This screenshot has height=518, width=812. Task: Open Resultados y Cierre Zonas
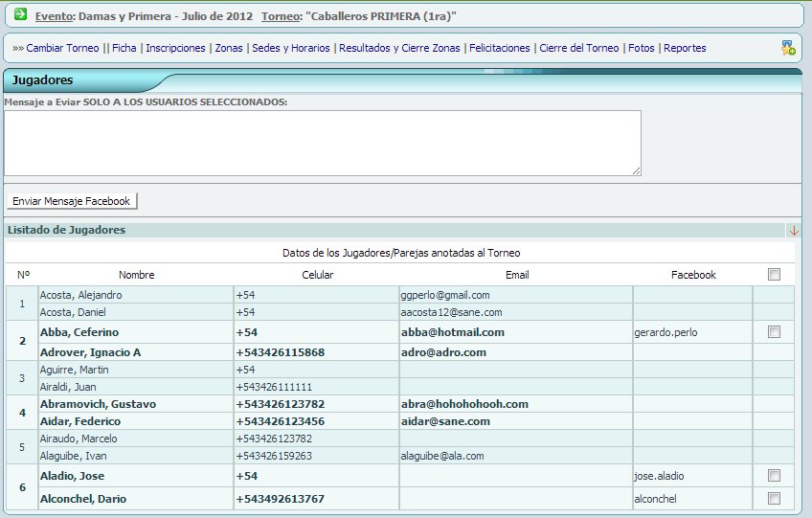pos(399,48)
